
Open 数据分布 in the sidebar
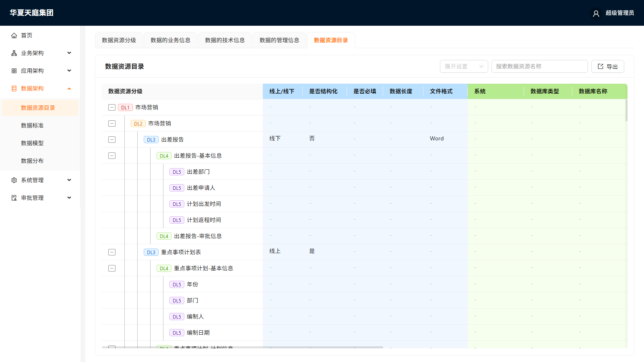pos(40,161)
